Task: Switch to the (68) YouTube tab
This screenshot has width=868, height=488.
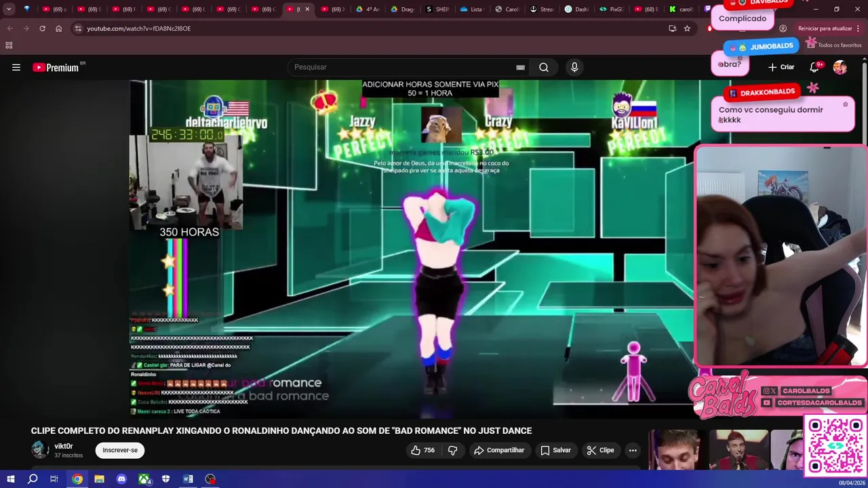Action: [x=646, y=9]
